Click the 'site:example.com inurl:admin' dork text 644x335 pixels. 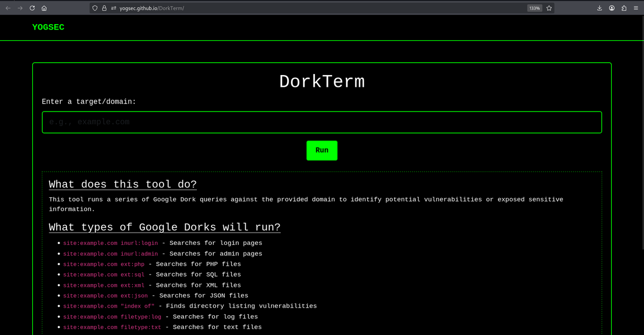click(111, 254)
